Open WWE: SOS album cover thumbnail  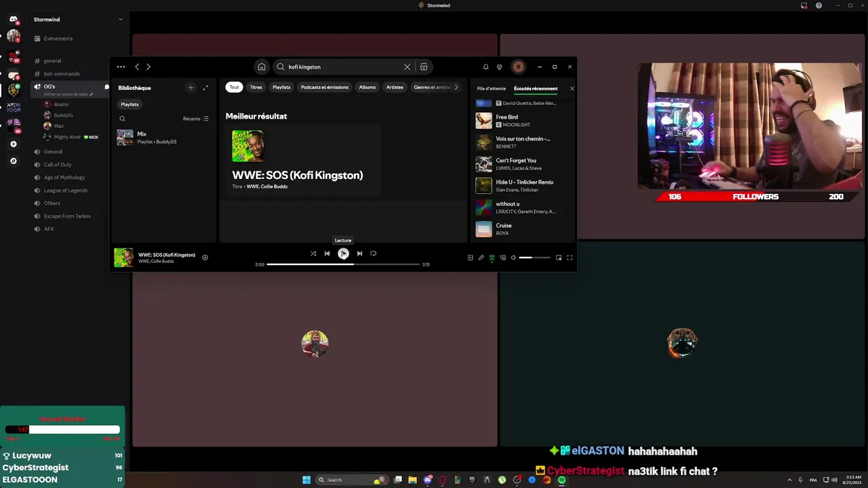pos(248,146)
